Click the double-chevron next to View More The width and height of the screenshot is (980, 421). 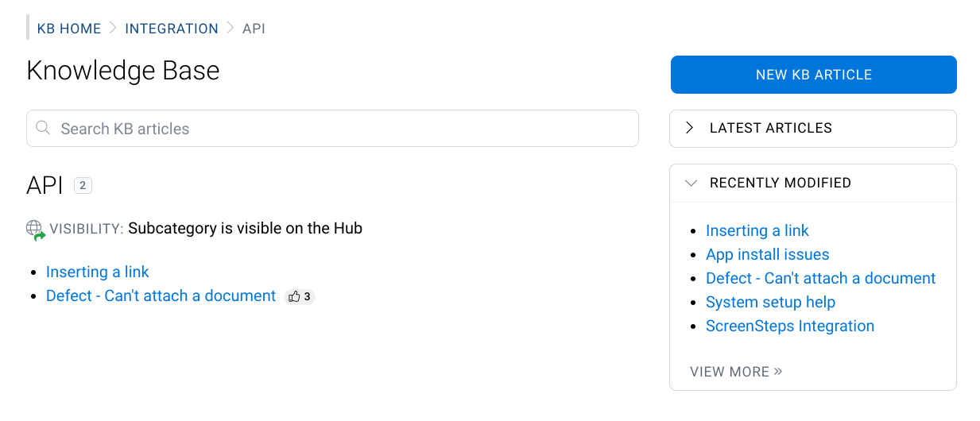point(778,371)
